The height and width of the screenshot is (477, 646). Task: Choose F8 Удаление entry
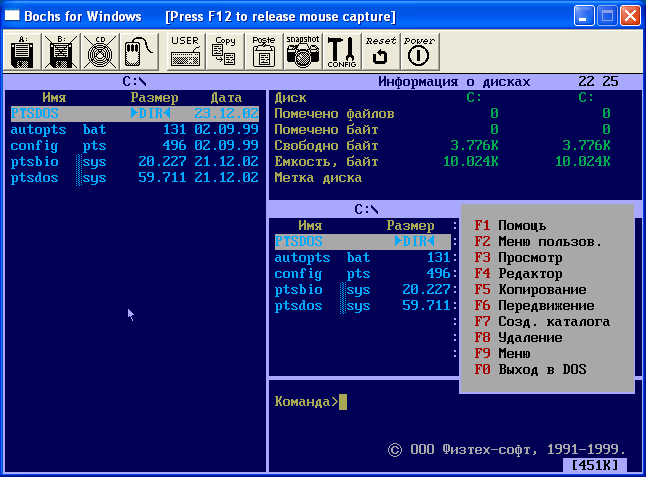pos(518,338)
